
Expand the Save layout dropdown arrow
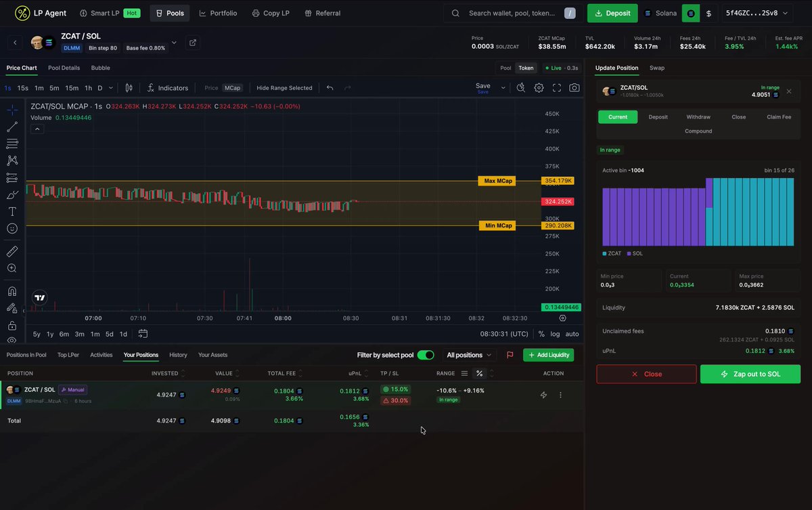click(503, 87)
